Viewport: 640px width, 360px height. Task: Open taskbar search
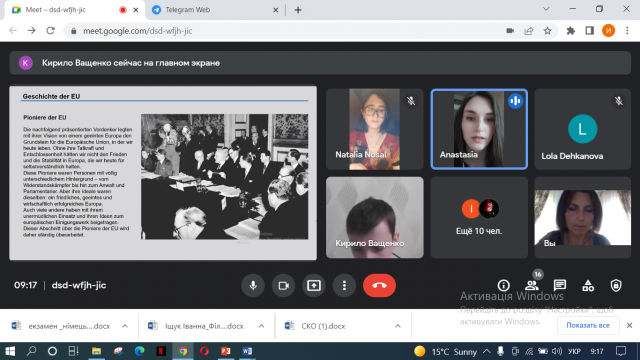[x=31, y=351]
